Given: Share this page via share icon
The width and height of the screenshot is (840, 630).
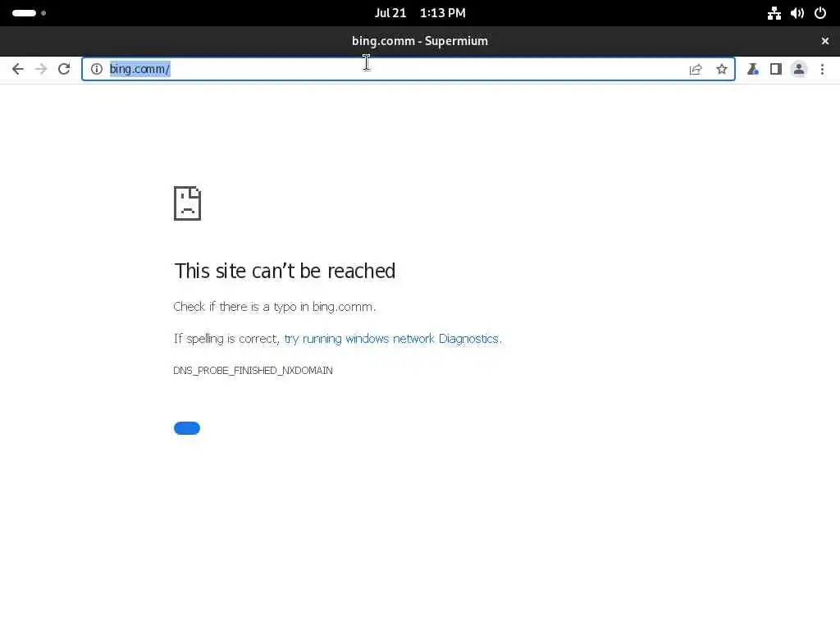Looking at the screenshot, I should 696,69.
